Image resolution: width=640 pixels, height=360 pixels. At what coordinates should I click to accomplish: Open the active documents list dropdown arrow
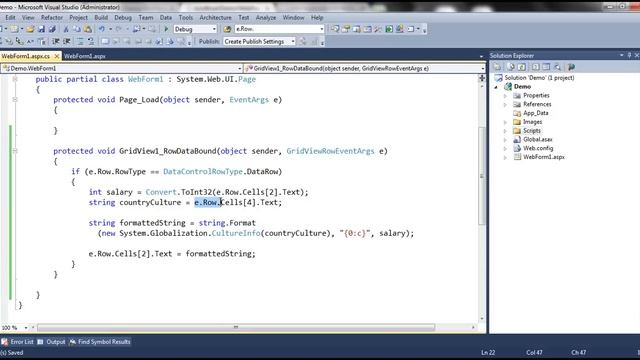(481, 56)
